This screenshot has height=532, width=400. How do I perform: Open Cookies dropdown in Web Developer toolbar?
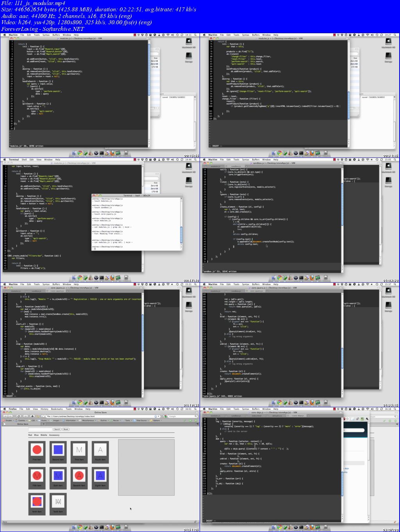pyautogui.click(x=21, y=421)
